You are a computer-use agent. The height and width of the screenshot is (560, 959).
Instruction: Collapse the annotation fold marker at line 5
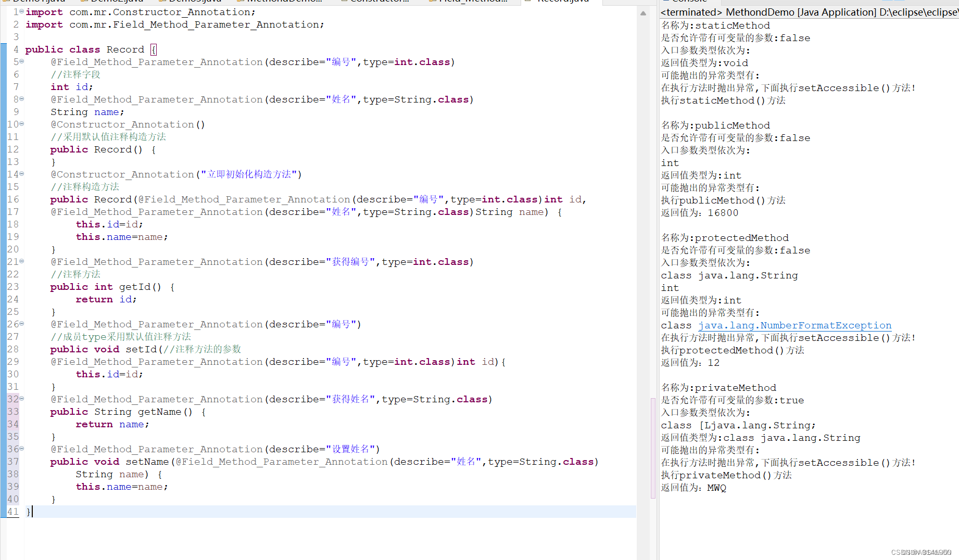[21, 61]
